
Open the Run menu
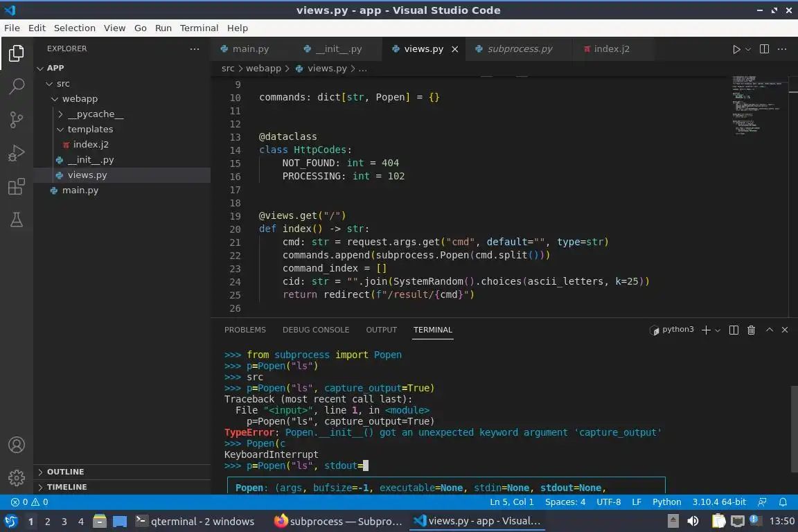[x=163, y=28]
